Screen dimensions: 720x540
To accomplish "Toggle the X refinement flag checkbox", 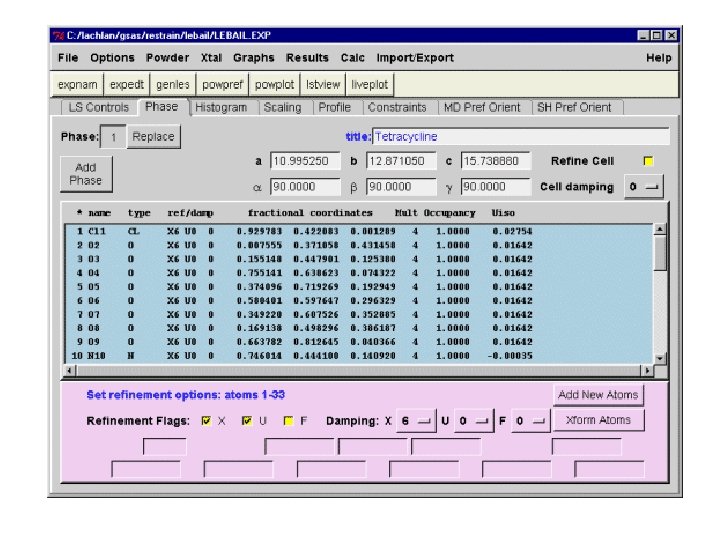I will tap(206, 421).
